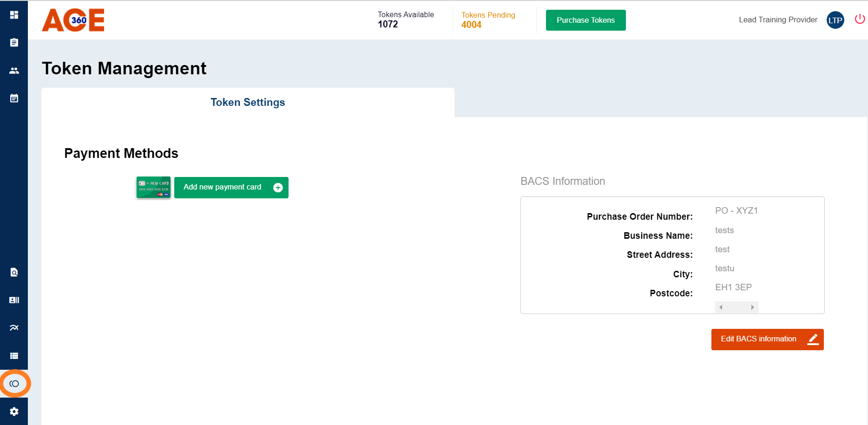Open the dashboard grid icon in the sidebar
Image resolution: width=868 pixels, height=425 pixels.
14,14
